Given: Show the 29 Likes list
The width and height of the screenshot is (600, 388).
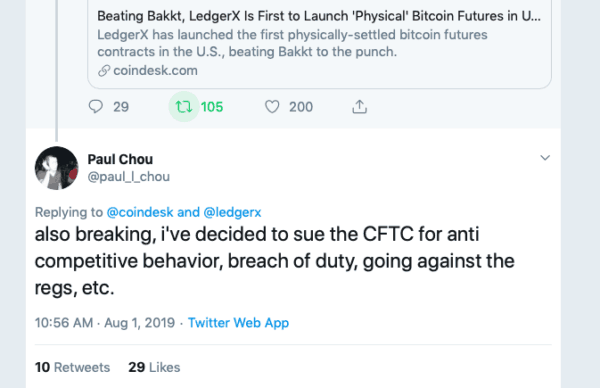Looking at the screenshot, I should [x=154, y=367].
